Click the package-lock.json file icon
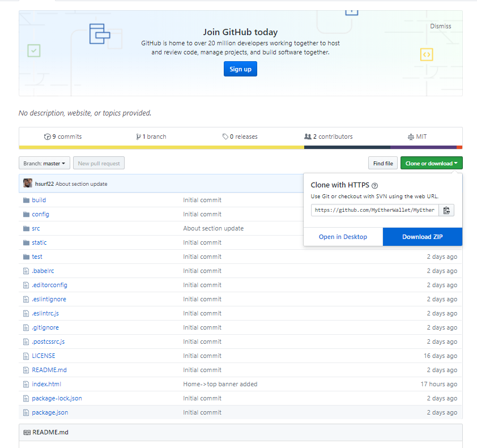Image resolution: width=477 pixels, height=448 pixels. (x=26, y=398)
